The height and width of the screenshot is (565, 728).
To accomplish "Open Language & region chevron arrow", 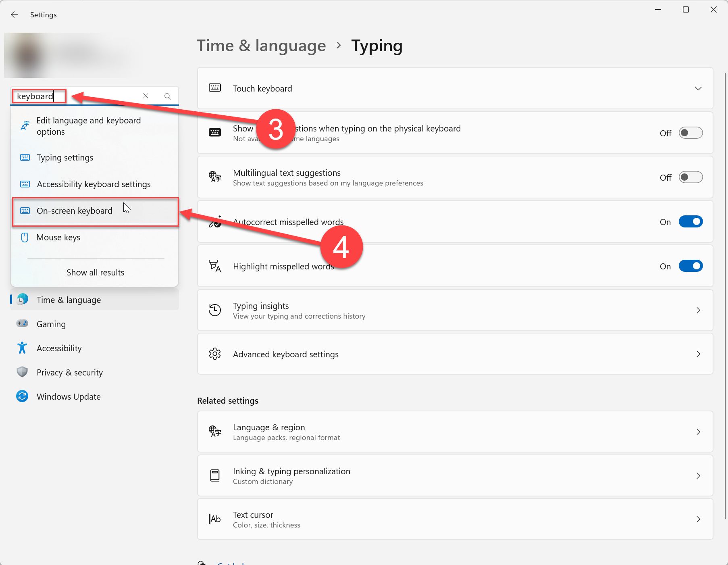I will (x=698, y=432).
